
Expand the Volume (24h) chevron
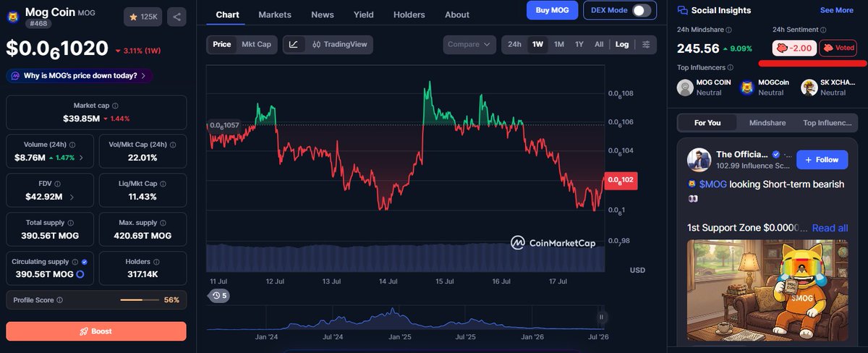coord(81,157)
